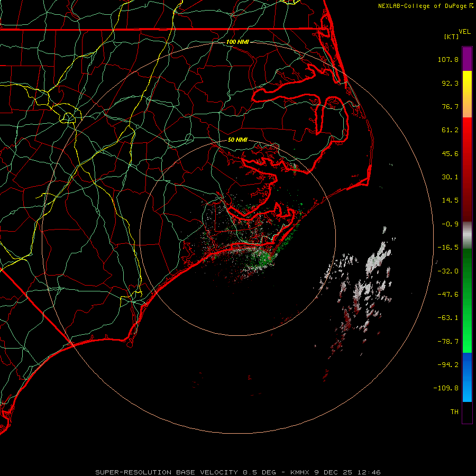Select the -94.2 legend value
The image size is (476, 476).
(x=448, y=365)
